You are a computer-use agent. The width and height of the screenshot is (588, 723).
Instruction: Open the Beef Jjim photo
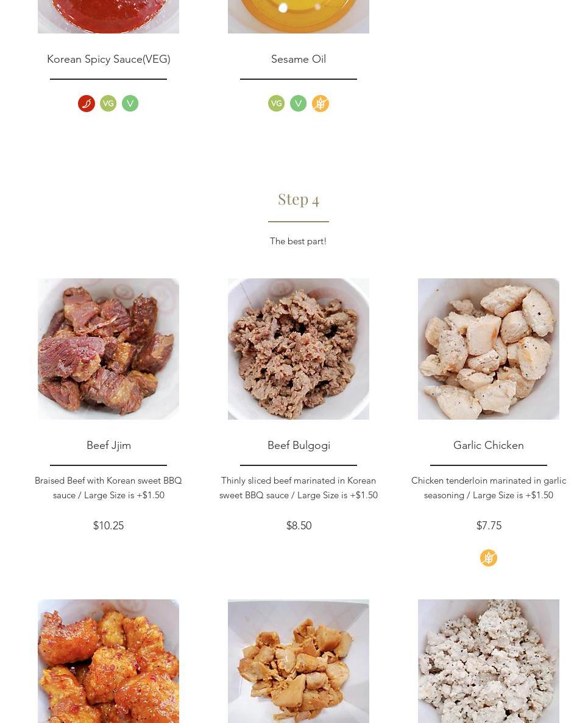tap(108, 349)
